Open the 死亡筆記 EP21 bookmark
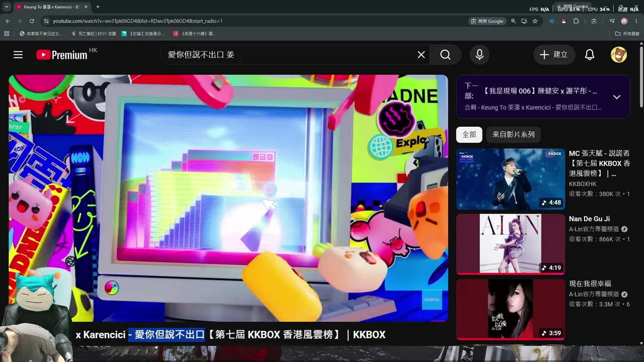Viewport: 644px width, 362px height. pos(94,34)
